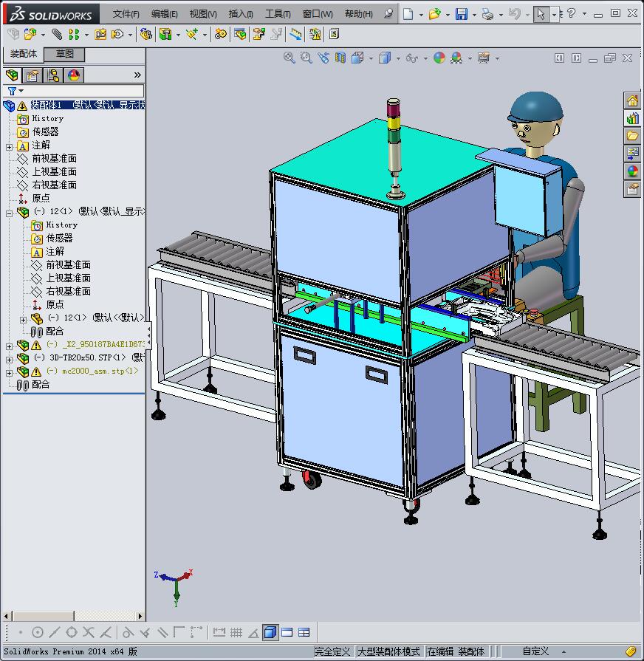Open the Design Library icon in task pane

pos(632,119)
